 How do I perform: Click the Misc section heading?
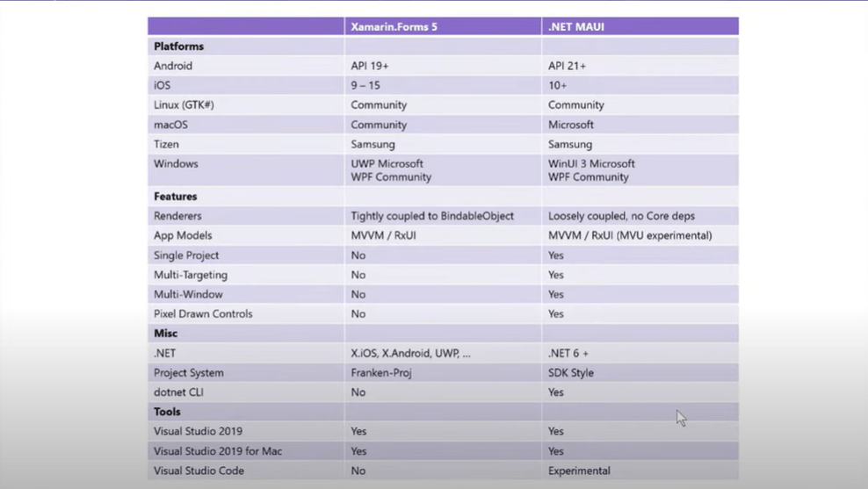click(x=166, y=334)
